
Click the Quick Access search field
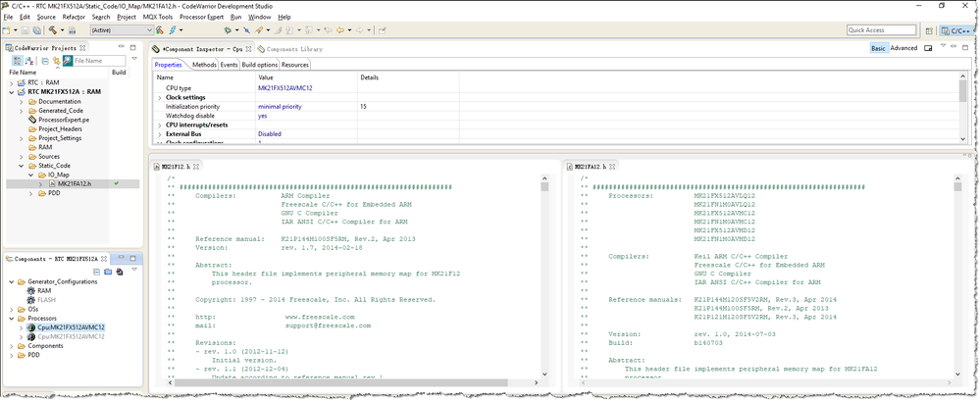pos(881,30)
